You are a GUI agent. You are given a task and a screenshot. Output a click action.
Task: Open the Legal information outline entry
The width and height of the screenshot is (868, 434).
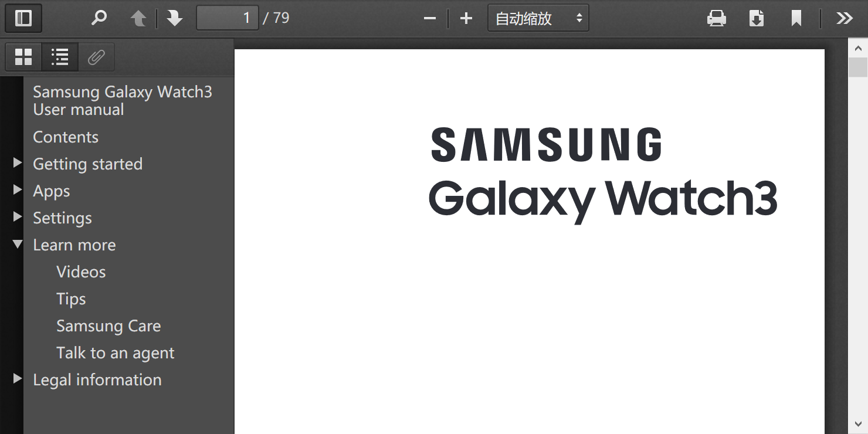pos(97,379)
